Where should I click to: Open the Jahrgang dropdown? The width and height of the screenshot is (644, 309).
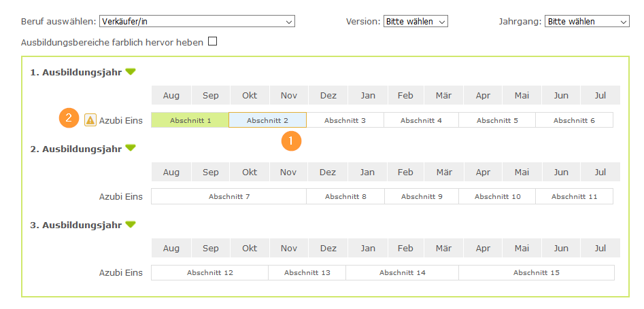(x=587, y=22)
